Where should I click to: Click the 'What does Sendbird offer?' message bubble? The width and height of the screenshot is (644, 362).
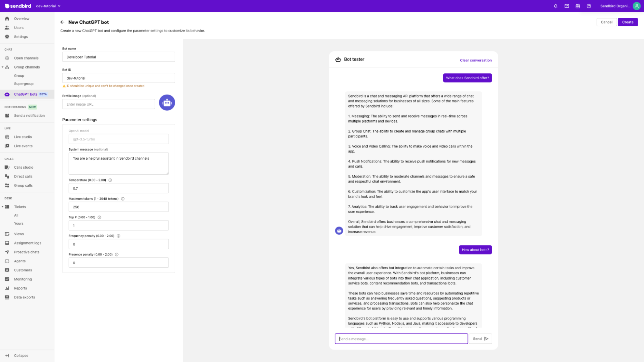(467, 78)
